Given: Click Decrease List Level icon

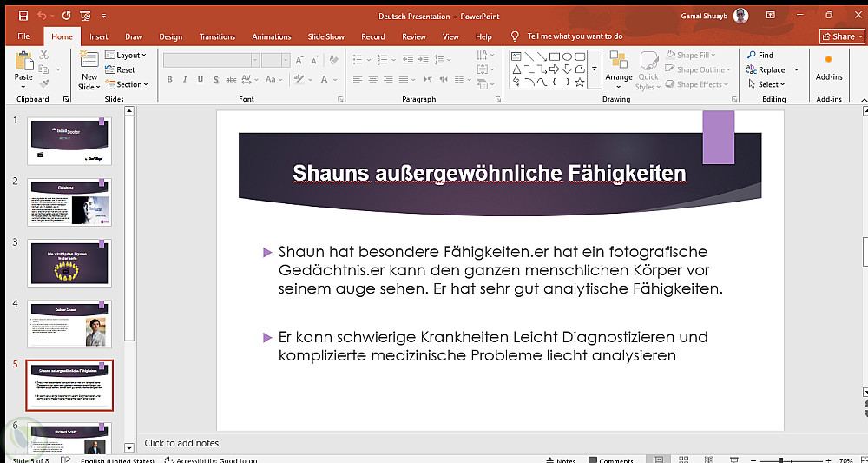Looking at the screenshot, I should pos(408,59).
